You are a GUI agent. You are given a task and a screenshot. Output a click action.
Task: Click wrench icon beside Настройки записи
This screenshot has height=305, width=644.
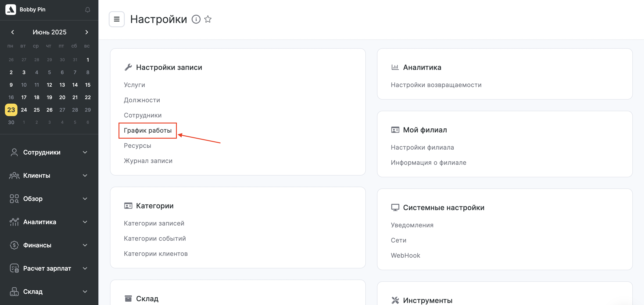(128, 67)
